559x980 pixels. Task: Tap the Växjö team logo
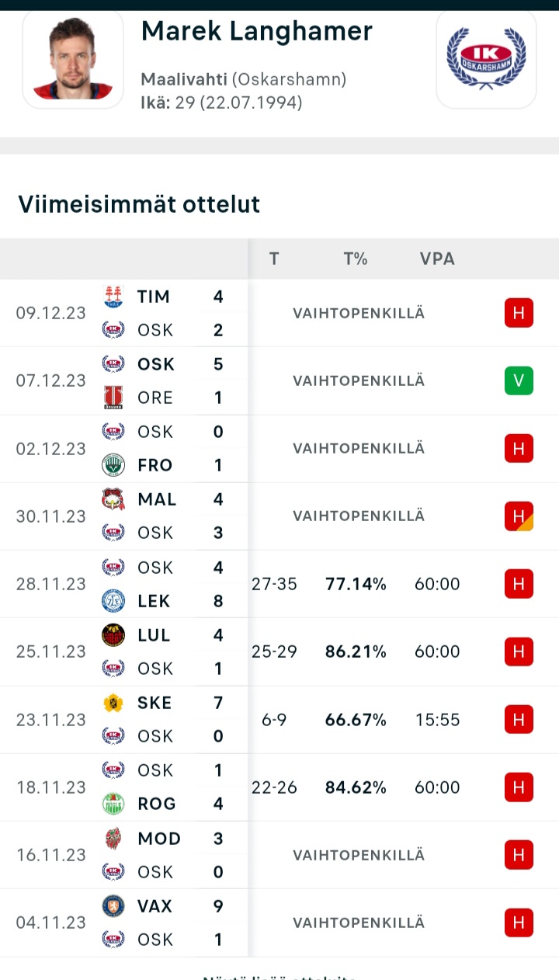point(113,906)
